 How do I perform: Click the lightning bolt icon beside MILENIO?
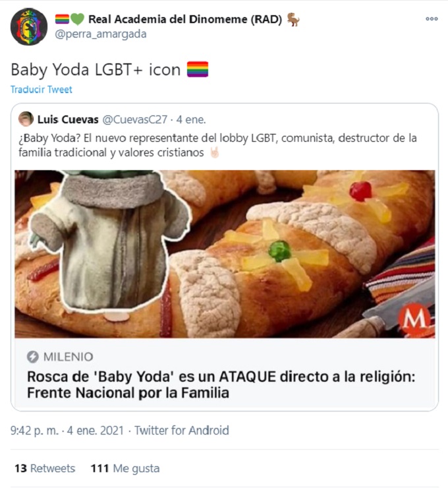33,357
